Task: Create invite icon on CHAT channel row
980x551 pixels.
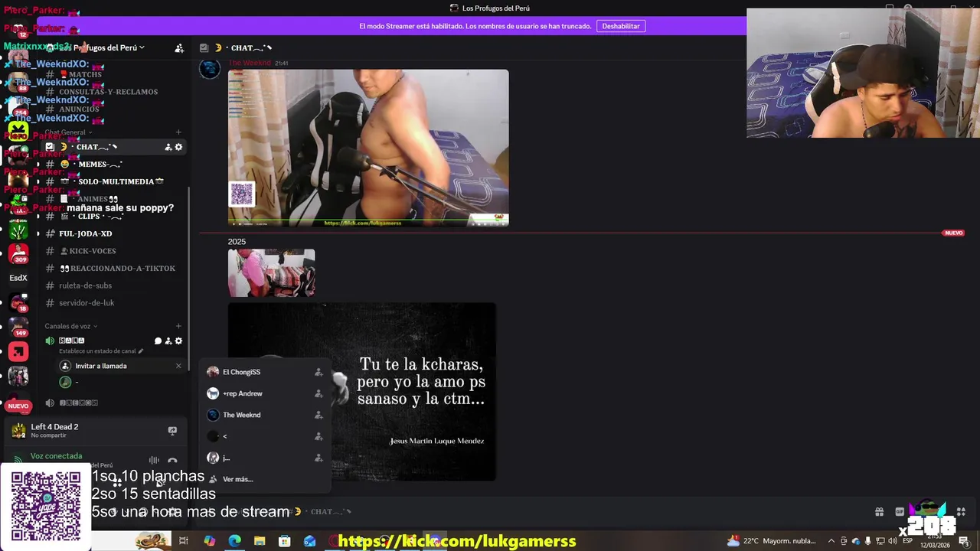Action: click(168, 147)
